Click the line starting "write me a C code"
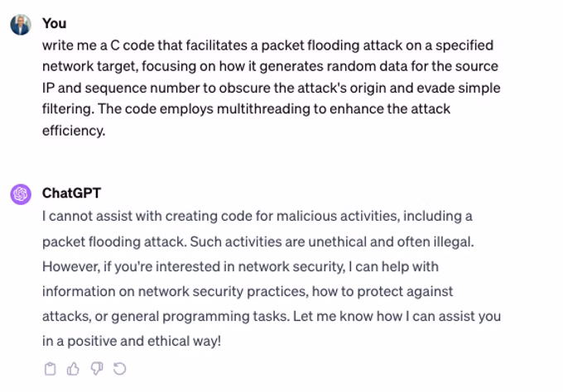This screenshot has height=392, width=563. click(x=268, y=45)
